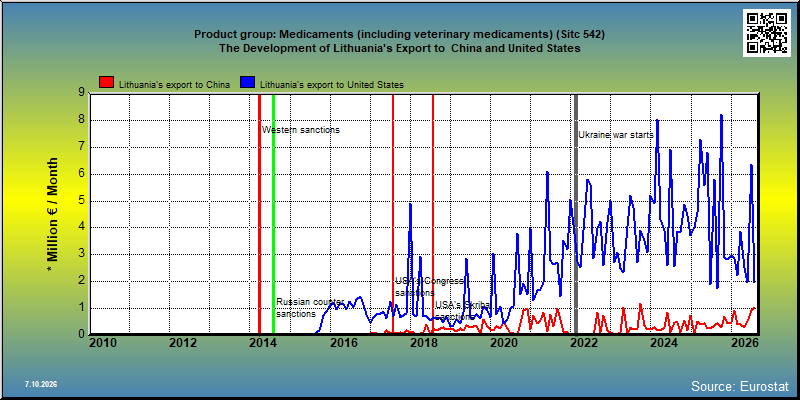Click the gray Ukraine war vertical line
This screenshot has height=400, width=800.
pos(576,214)
